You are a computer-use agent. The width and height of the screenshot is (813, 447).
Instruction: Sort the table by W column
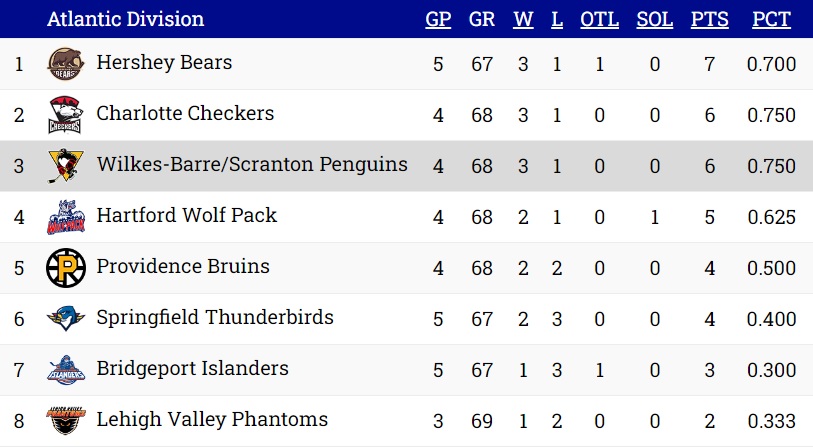point(523,19)
